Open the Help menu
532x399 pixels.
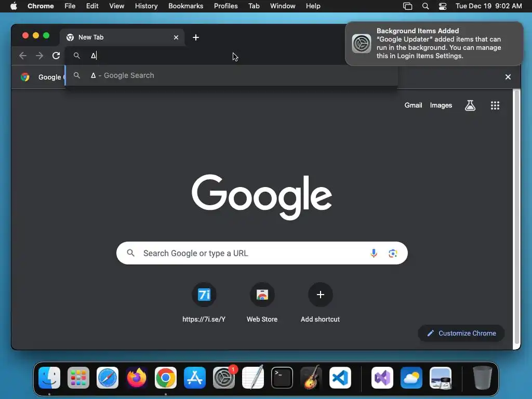coord(313,6)
